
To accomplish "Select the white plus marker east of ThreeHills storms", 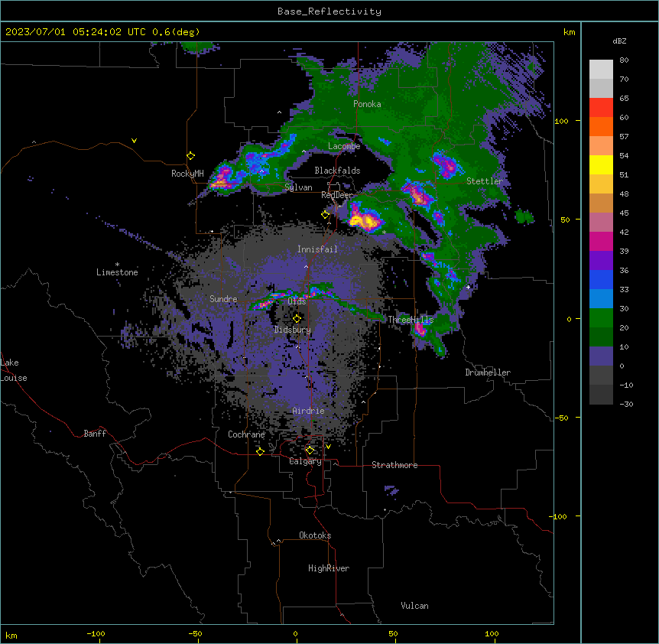I will [468, 287].
